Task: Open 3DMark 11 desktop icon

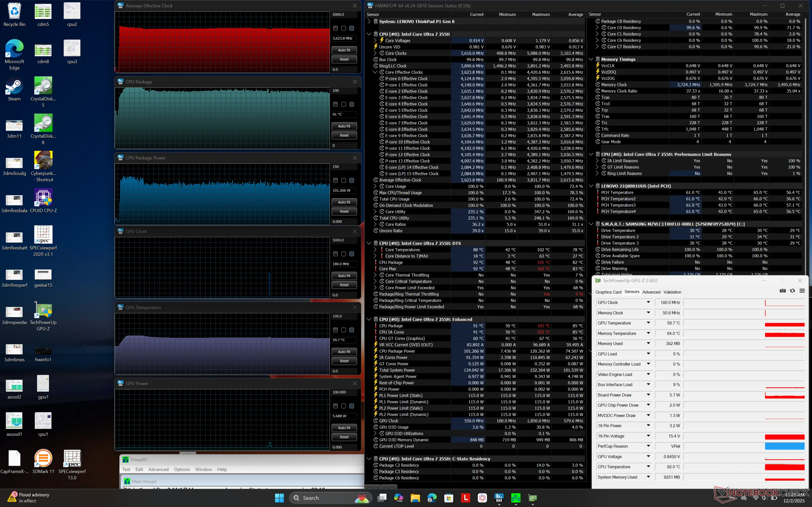Action: 43,458
